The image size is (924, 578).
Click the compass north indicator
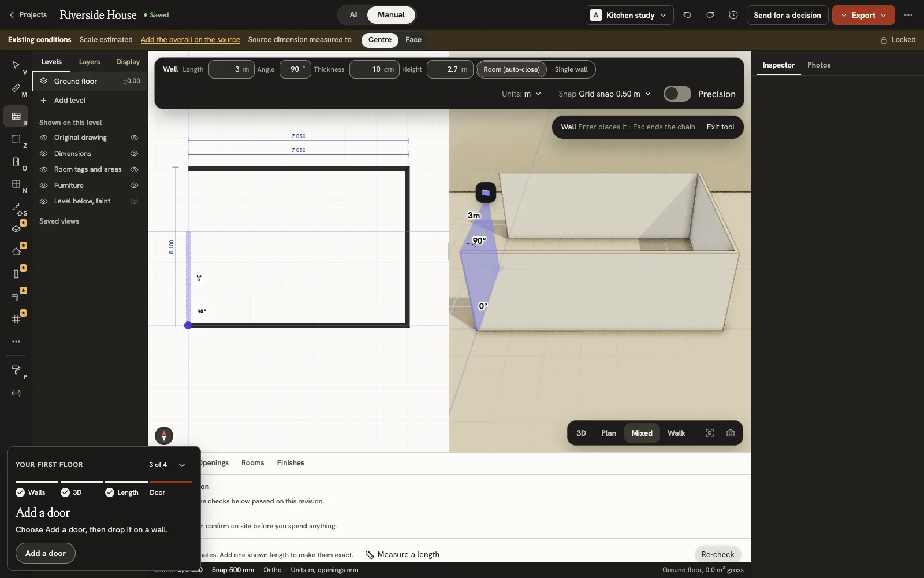tap(164, 436)
